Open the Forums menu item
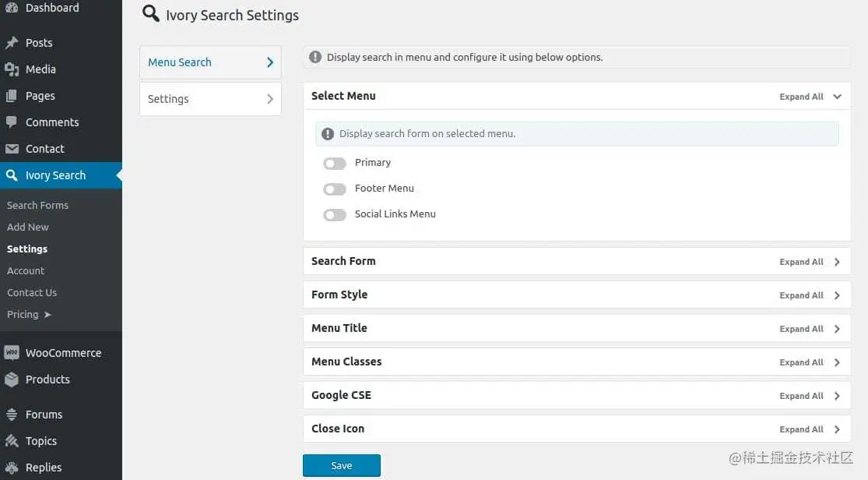 44,415
